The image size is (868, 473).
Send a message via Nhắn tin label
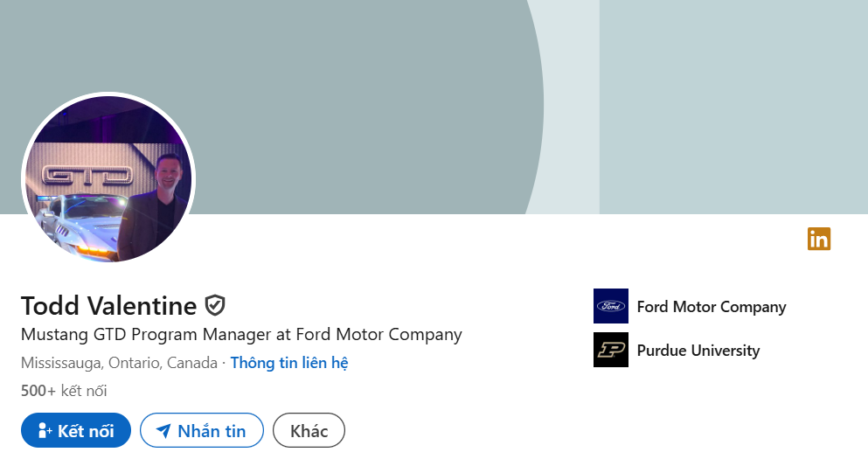click(x=212, y=431)
